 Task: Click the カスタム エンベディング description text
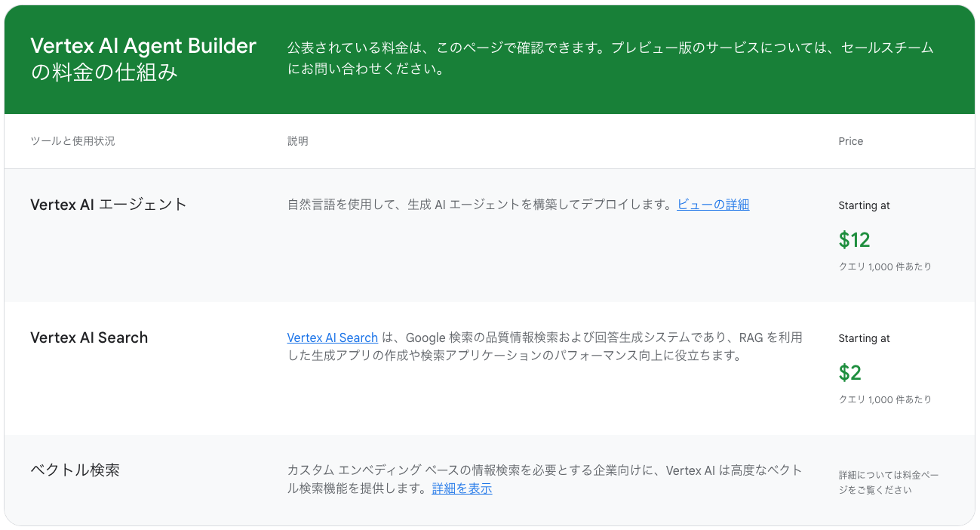[x=545, y=479]
